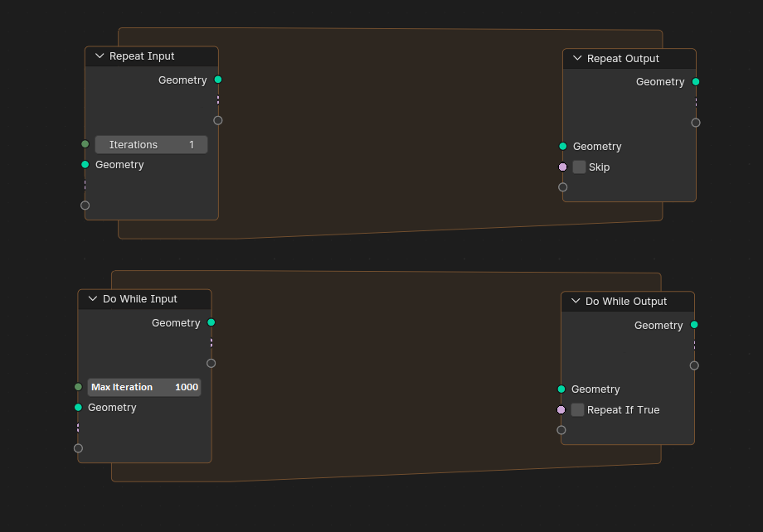Enable the Skip checkbox
Image resolution: width=763 pixels, height=532 pixels.
(x=579, y=167)
